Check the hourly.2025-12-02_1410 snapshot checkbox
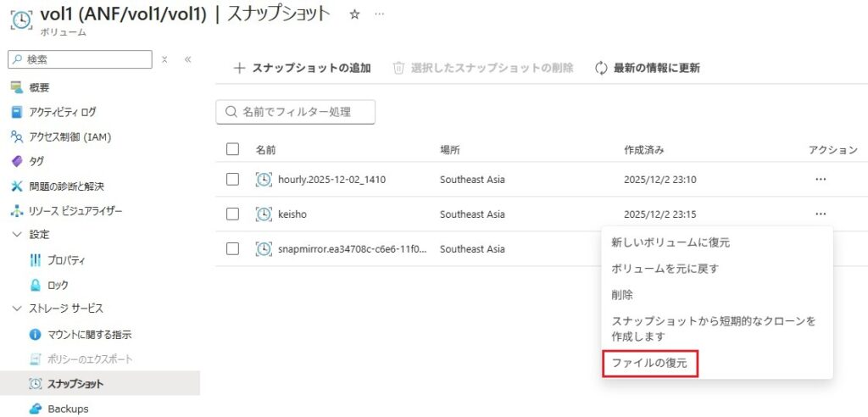Image resolution: width=868 pixels, height=417 pixels. coord(232,180)
